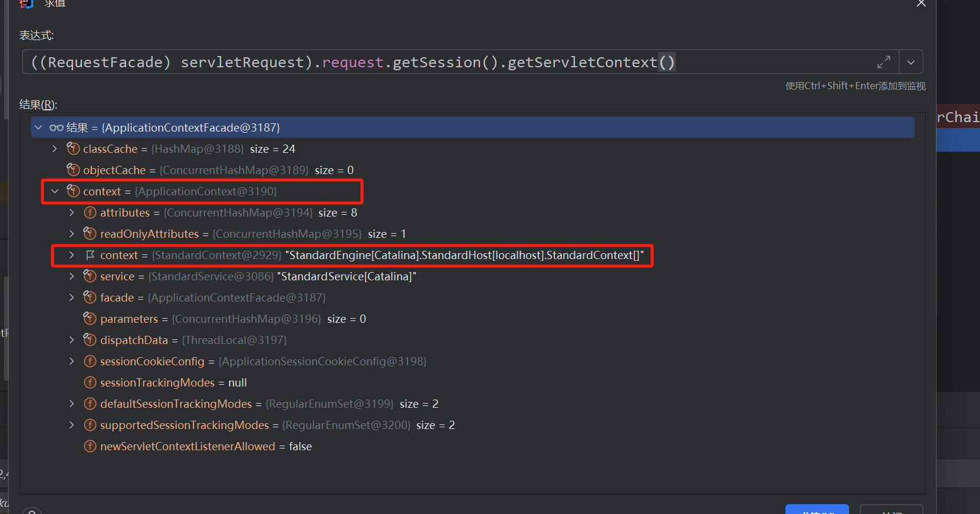Click the field icon beside sessionCookieConfig
This screenshot has height=514, width=980.
pyautogui.click(x=90, y=361)
